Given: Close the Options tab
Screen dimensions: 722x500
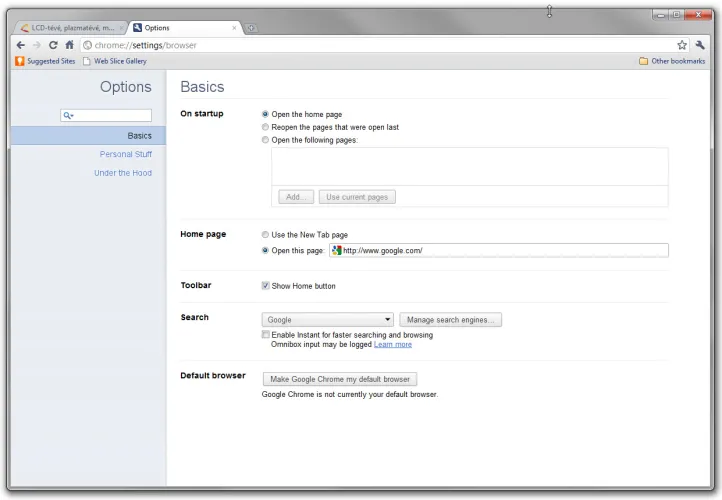Looking at the screenshot, I should coord(234,28).
